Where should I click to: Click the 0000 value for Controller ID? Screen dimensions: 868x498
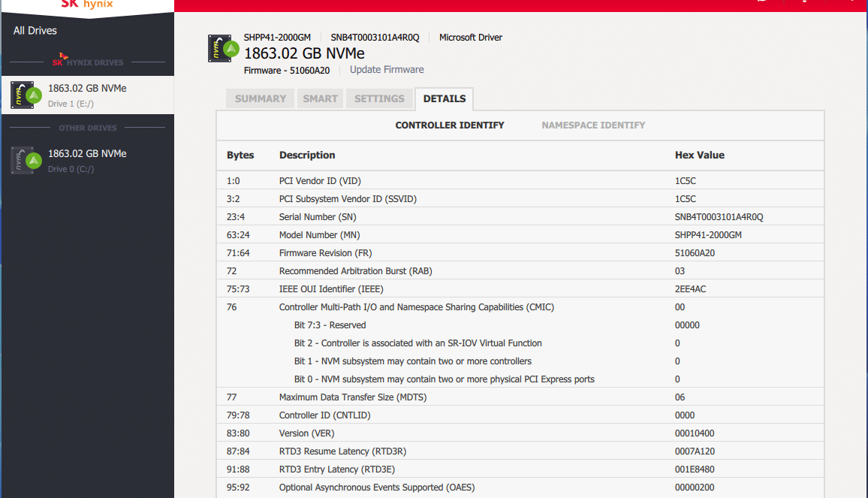[x=685, y=415]
